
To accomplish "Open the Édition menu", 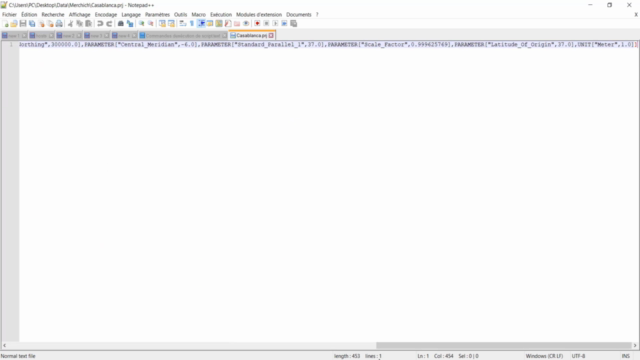I will click(x=29, y=15).
